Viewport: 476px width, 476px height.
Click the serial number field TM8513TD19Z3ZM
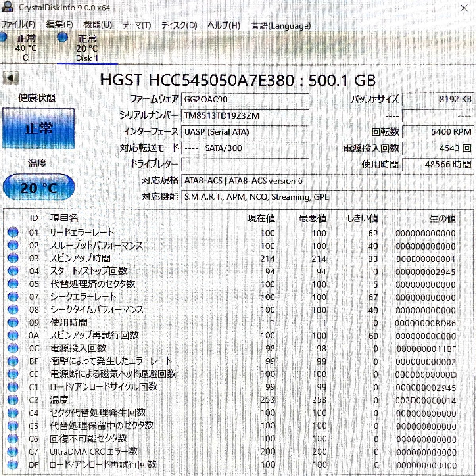(246, 115)
